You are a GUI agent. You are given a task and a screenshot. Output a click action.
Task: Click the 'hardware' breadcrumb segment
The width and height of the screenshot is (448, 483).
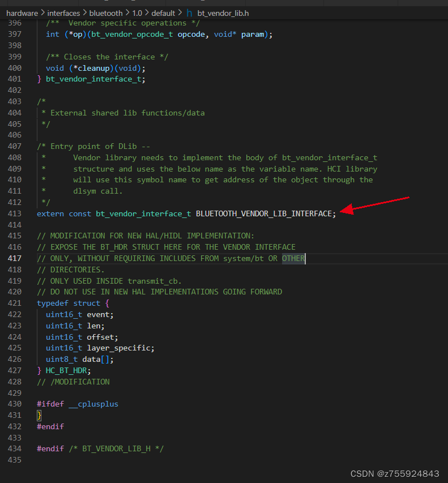coord(22,13)
